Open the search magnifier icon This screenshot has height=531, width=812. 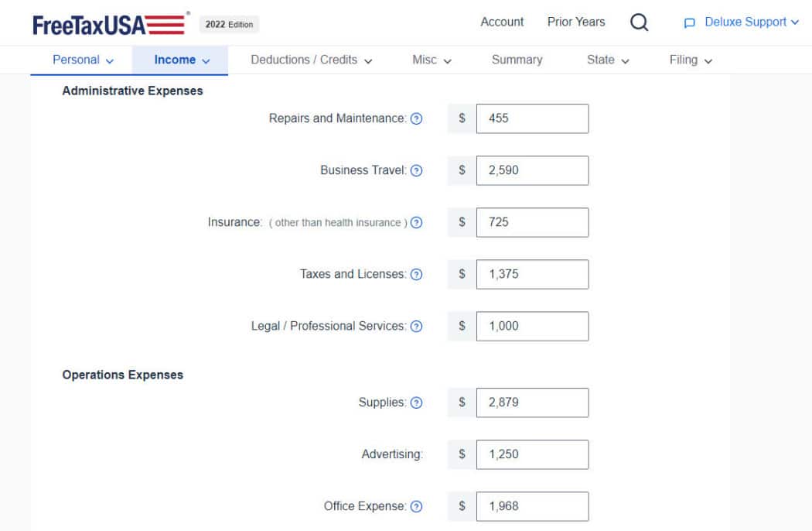tap(639, 22)
